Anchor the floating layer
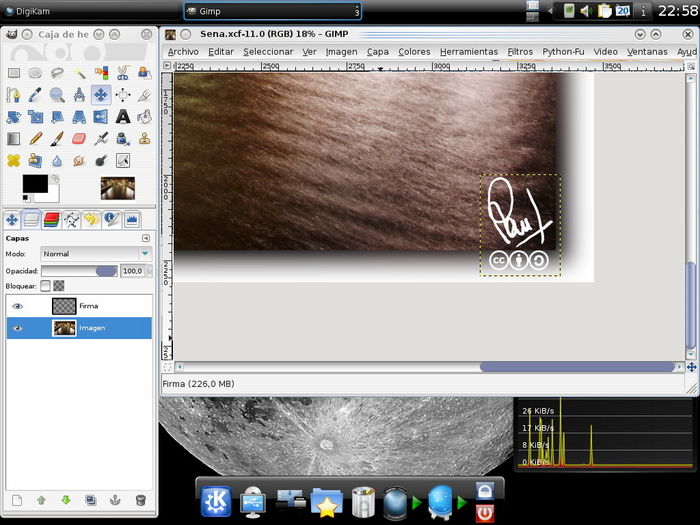Image resolution: width=700 pixels, height=525 pixels. click(x=115, y=500)
